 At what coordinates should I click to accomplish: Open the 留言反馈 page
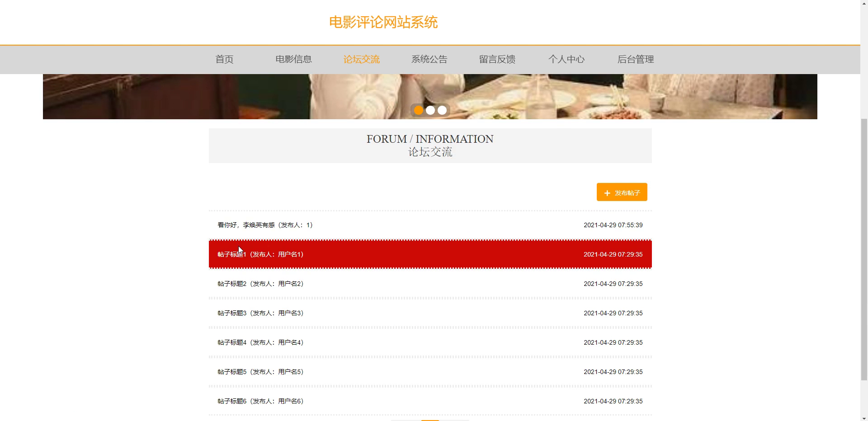point(497,59)
